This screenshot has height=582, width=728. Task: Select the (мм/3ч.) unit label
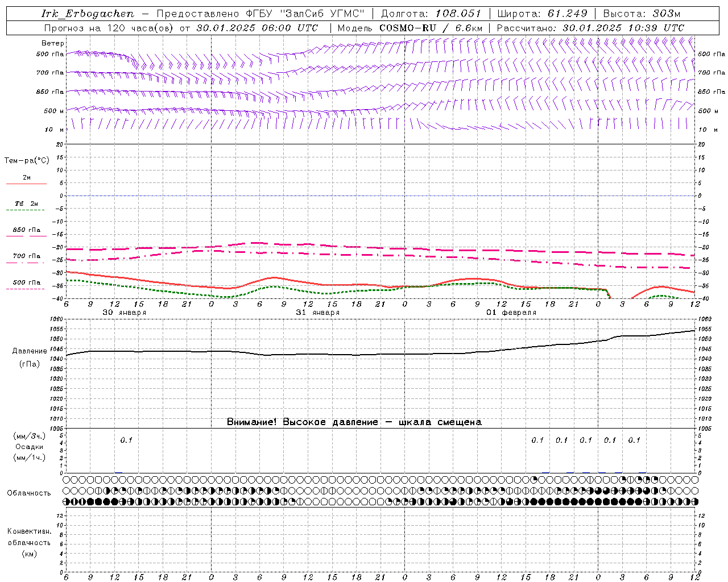point(29,436)
